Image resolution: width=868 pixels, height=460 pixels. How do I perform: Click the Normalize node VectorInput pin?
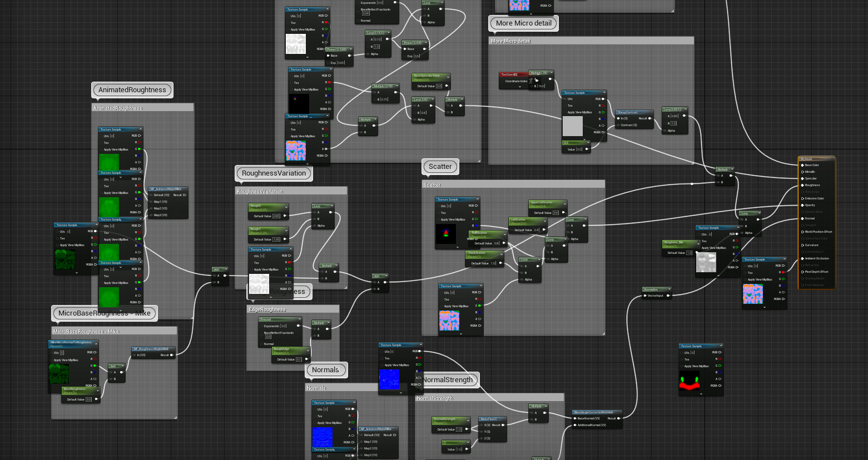click(x=645, y=296)
